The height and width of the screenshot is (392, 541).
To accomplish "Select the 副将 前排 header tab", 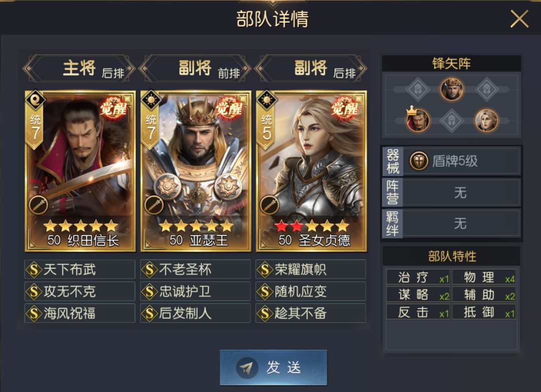I will 195,68.
